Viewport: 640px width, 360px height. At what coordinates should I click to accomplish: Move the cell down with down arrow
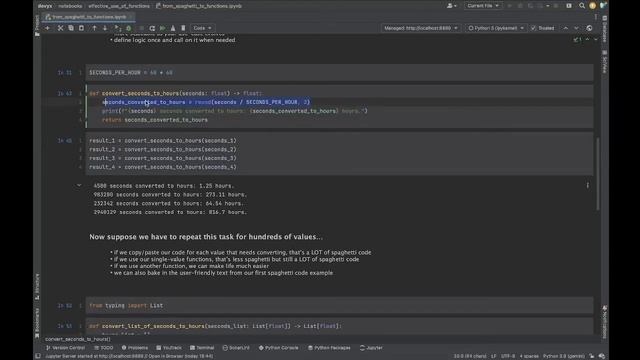pos(105,28)
